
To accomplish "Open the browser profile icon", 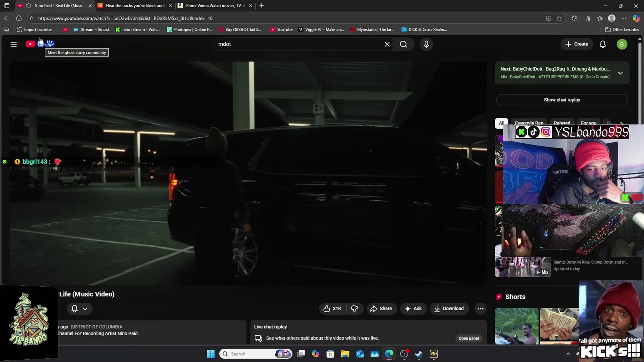I will [x=612, y=18].
